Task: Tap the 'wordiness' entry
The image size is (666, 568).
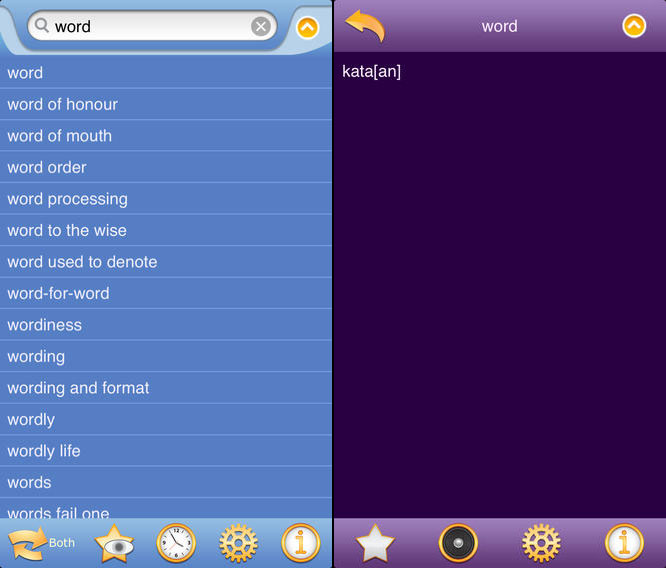Action: tap(166, 325)
